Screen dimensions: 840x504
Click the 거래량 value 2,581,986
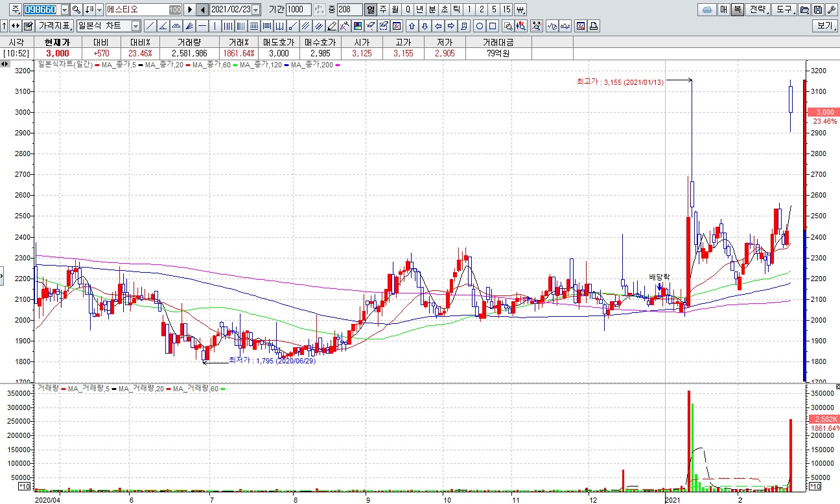click(189, 53)
